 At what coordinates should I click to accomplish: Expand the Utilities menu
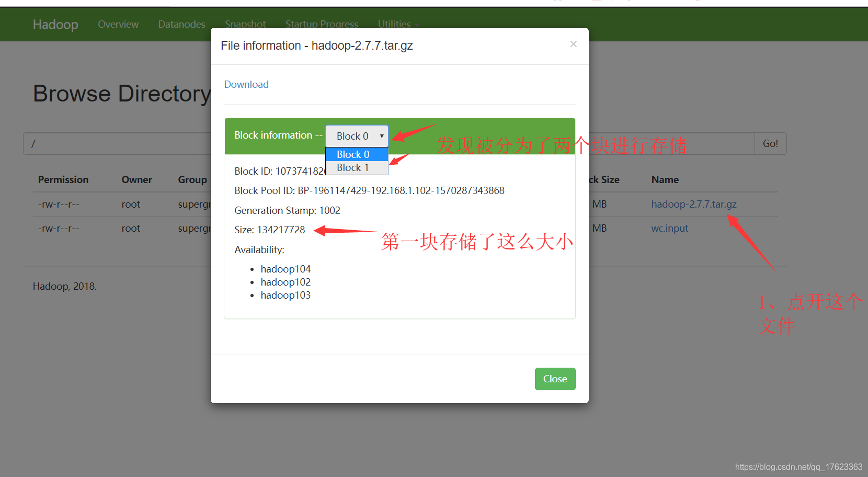pyautogui.click(x=398, y=24)
